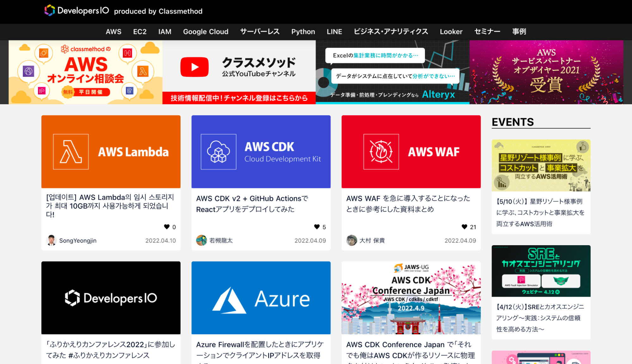Click 'produced by Classmethod' header text
Viewport: 632px width, 364px height.
point(158,11)
